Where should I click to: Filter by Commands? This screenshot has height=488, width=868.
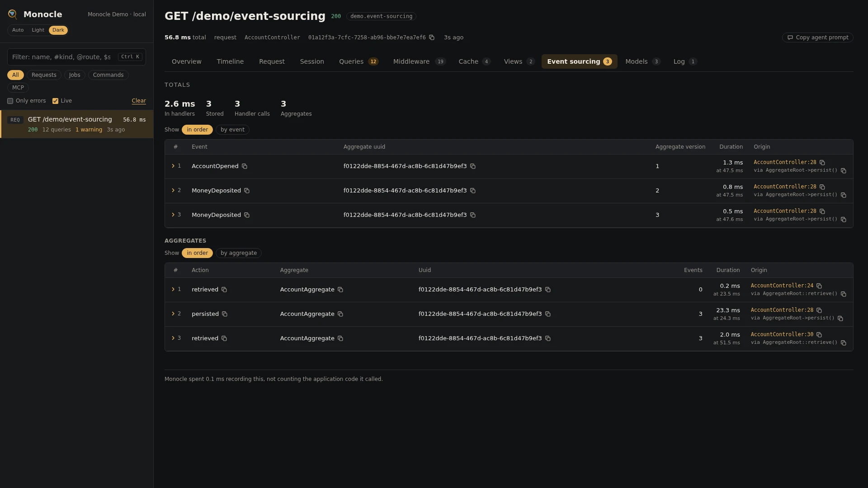(x=108, y=75)
